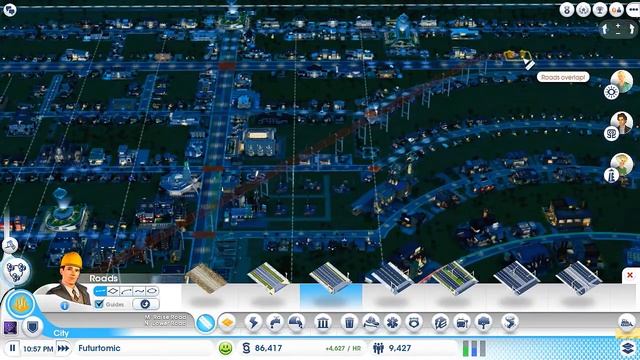Click the city name Futurtomic
640x360 pixels.
click(99, 348)
